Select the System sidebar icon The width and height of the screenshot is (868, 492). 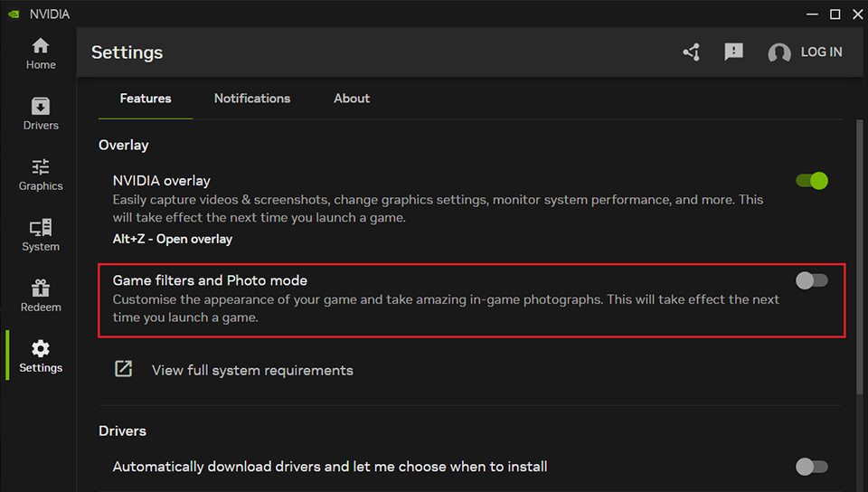click(x=41, y=235)
